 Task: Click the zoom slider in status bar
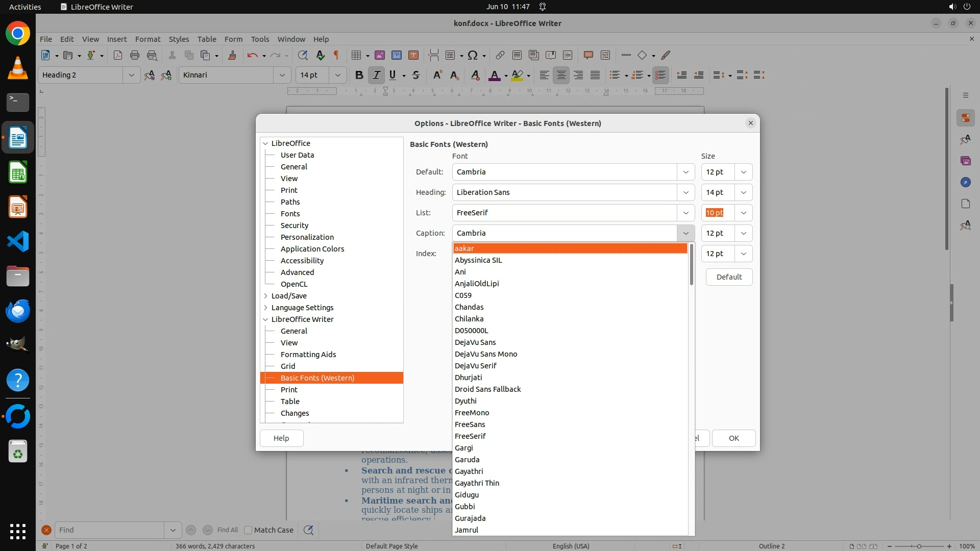(919, 546)
